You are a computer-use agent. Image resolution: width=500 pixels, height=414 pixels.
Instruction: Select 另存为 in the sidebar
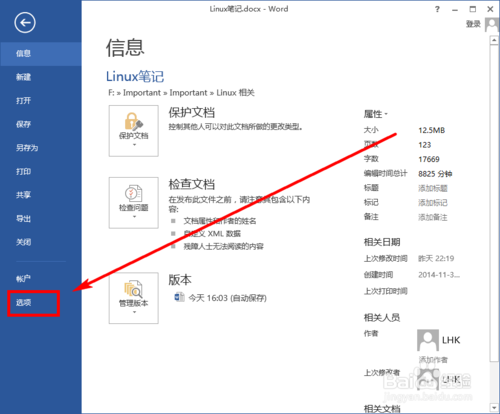(41, 148)
